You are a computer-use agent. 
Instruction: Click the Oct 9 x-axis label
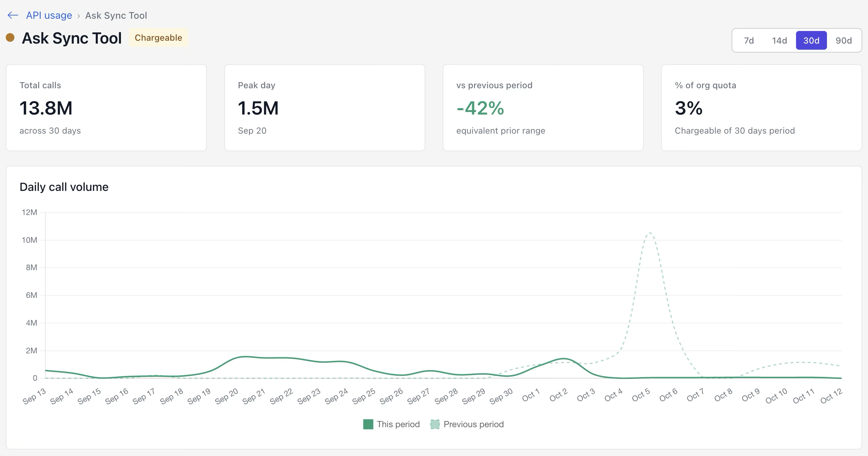click(x=751, y=395)
